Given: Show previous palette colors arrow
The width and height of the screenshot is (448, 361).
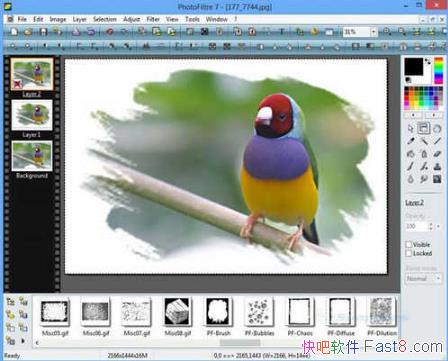Looking at the screenshot, I should (414, 115).
